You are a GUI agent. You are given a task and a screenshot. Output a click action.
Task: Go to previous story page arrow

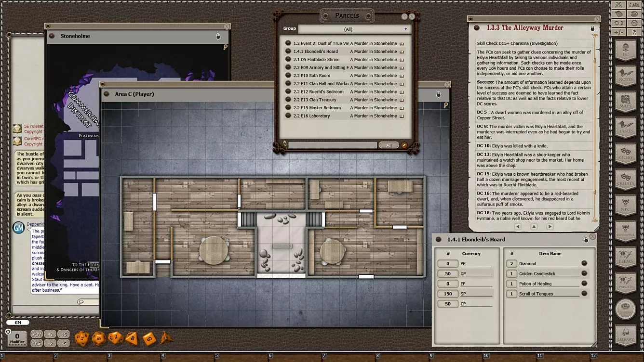(x=518, y=226)
